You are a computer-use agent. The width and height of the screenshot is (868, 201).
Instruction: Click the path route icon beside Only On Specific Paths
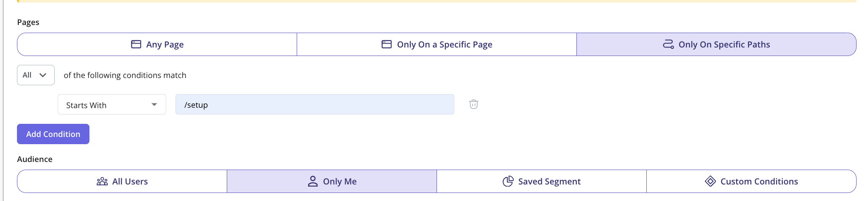pos(668,44)
